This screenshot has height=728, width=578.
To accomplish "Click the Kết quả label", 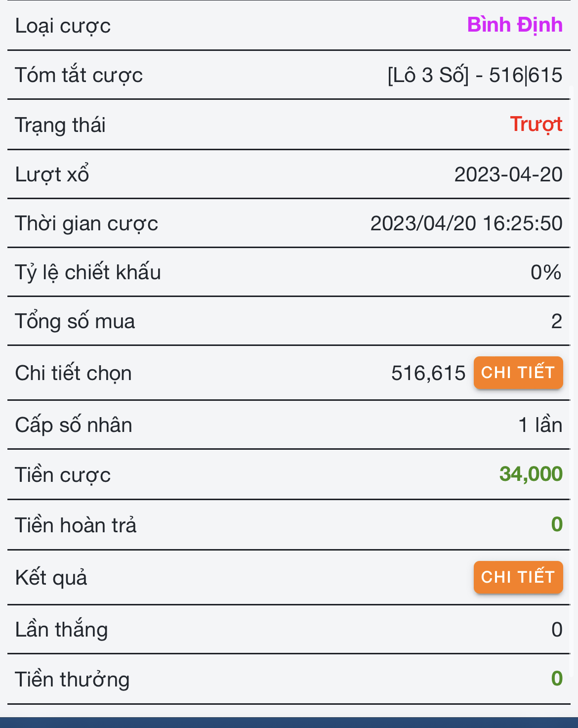I will tap(51, 578).
